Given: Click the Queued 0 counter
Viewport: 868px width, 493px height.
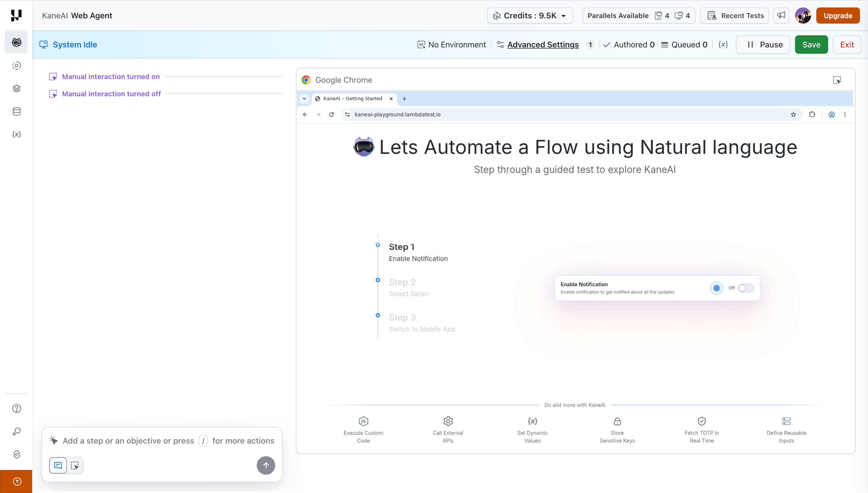Looking at the screenshot, I should click(684, 44).
